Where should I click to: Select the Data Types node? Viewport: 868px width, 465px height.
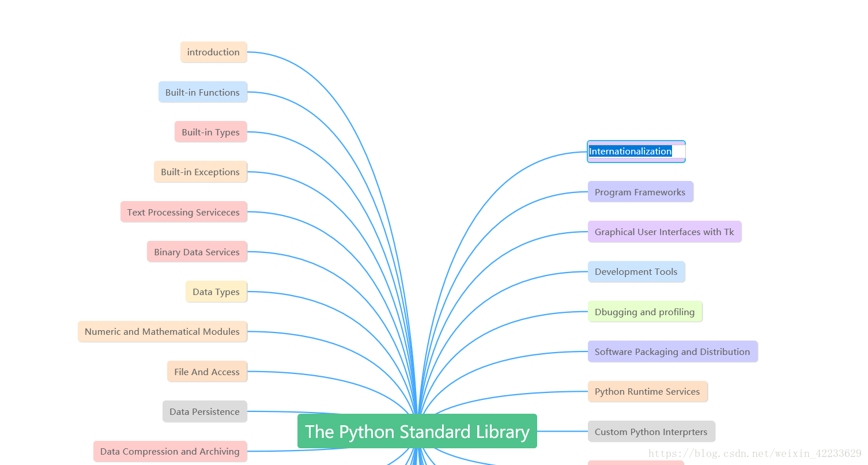[216, 292]
